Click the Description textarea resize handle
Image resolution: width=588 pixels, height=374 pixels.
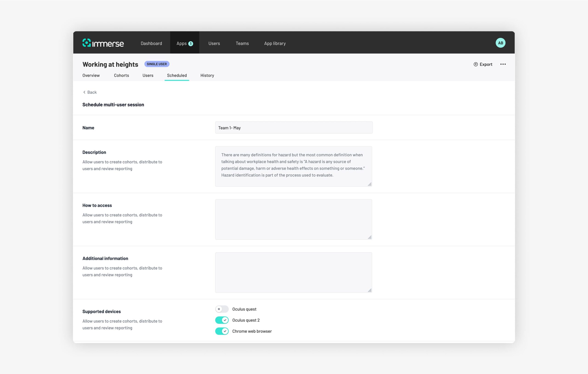370,184
